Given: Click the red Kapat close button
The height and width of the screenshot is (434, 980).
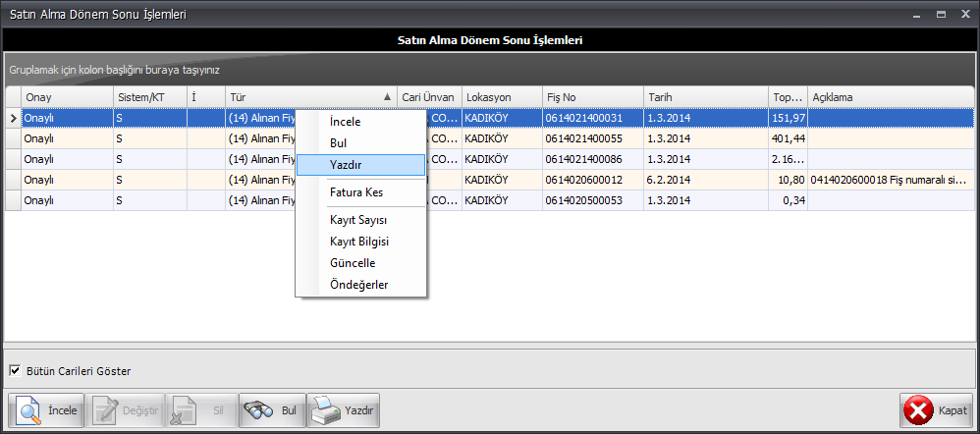Looking at the screenshot, I should 936,409.
